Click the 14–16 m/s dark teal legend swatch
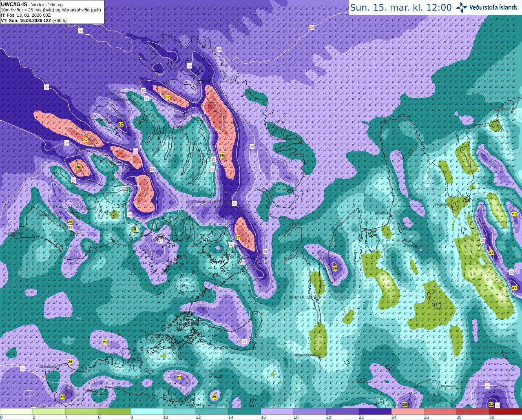Image resolution: width=522 pixels, height=420 pixels. [245, 411]
